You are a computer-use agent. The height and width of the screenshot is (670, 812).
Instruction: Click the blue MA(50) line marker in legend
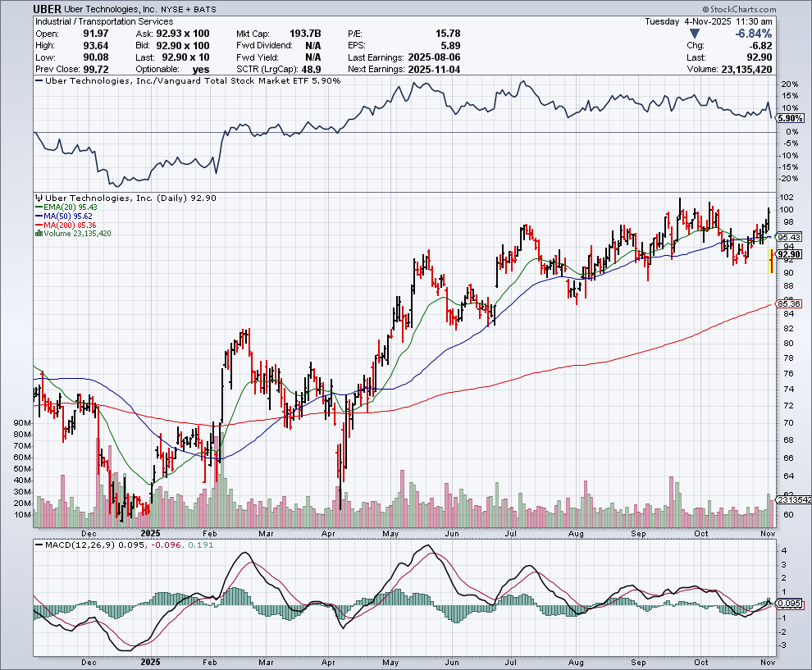click(37, 216)
